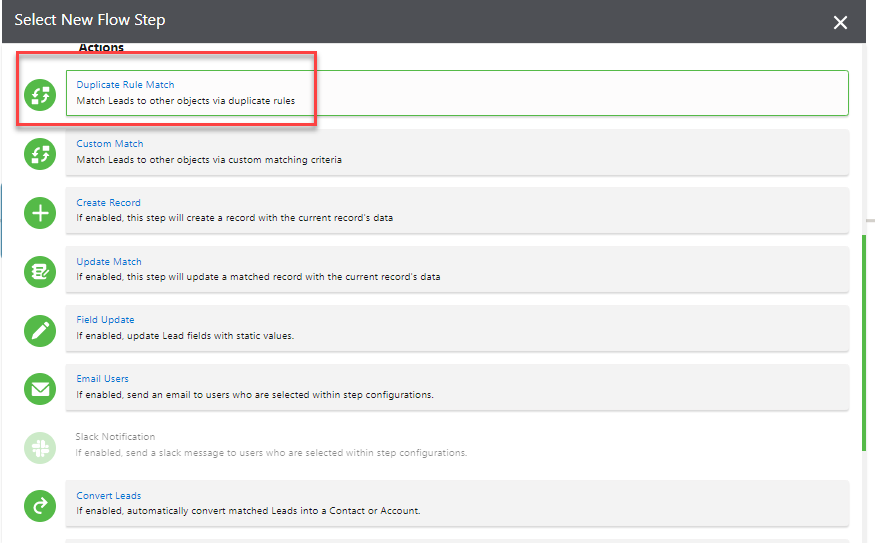Click the description about sending a slack message
This screenshot has height=543, width=875.
pos(271,453)
